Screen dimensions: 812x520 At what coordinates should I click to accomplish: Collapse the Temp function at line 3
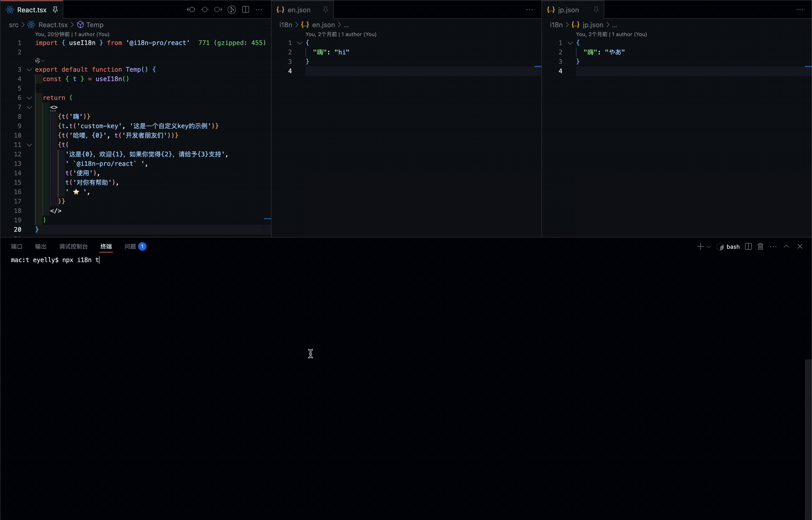coord(29,70)
